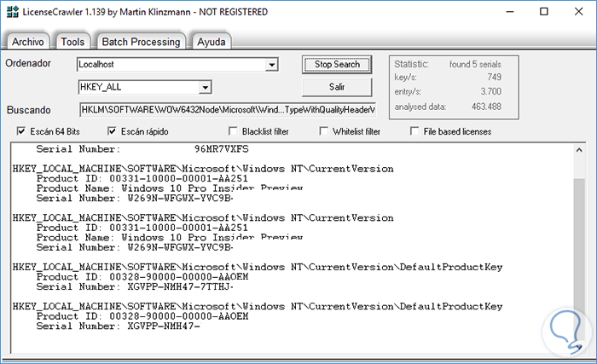Open the Batch Processing tab
Viewport: 597px width, 364px height.
[x=142, y=42]
